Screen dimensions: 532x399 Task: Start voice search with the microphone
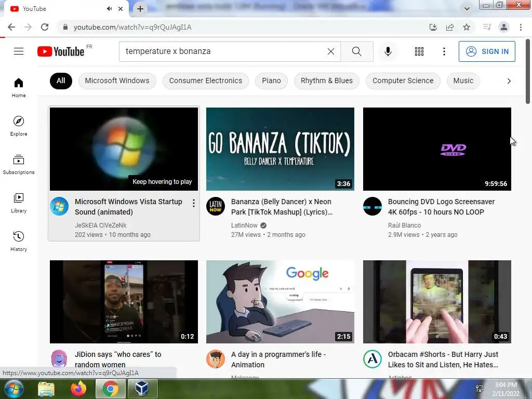[x=388, y=51]
